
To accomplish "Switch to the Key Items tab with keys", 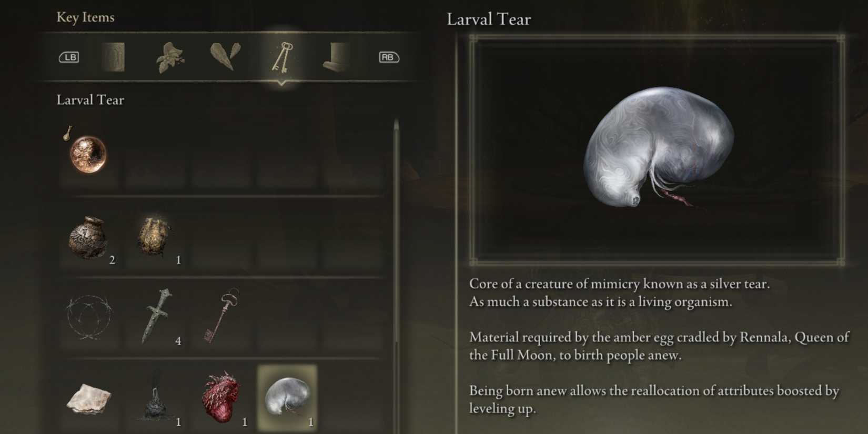I will [282, 57].
